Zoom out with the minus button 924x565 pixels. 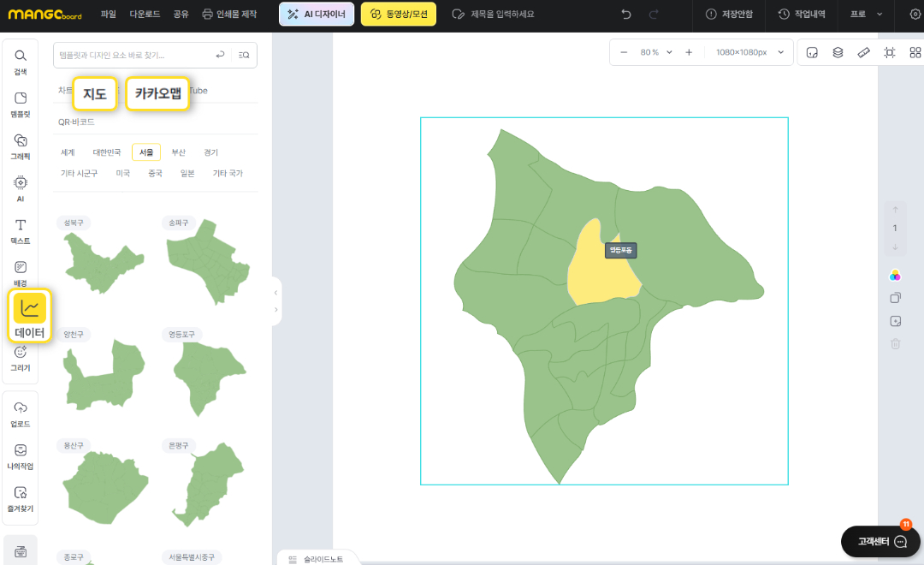point(624,52)
